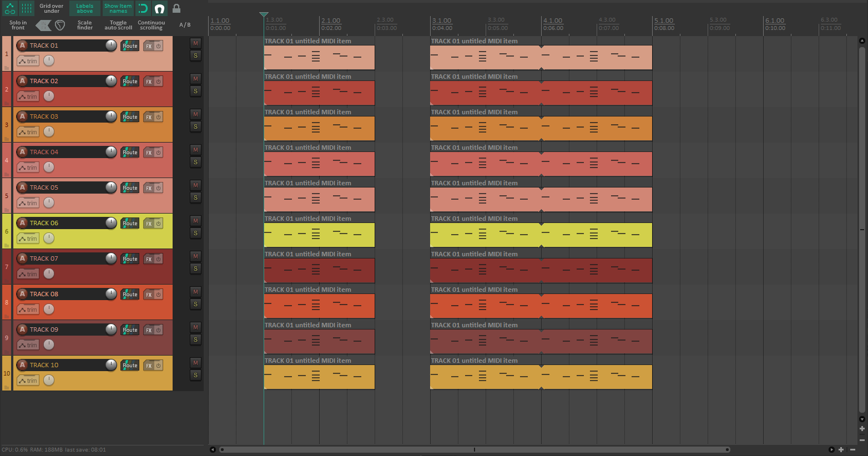The image size is (868, 456).
Task: Arm TRACK 03 with its A button
Action: (22, 116)
